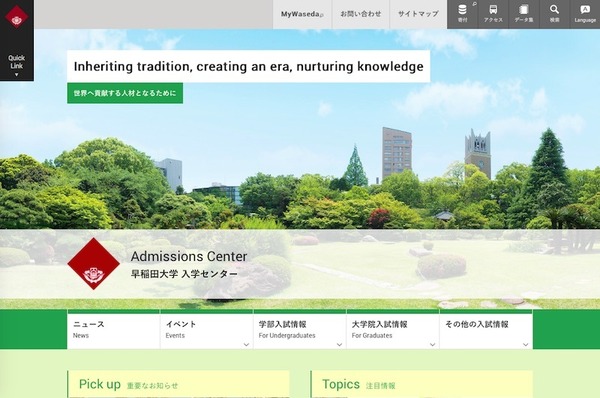Click the 早稲田大学 入学センター subtitle text
Screen dimensions: 600x398
pos(184,274)
